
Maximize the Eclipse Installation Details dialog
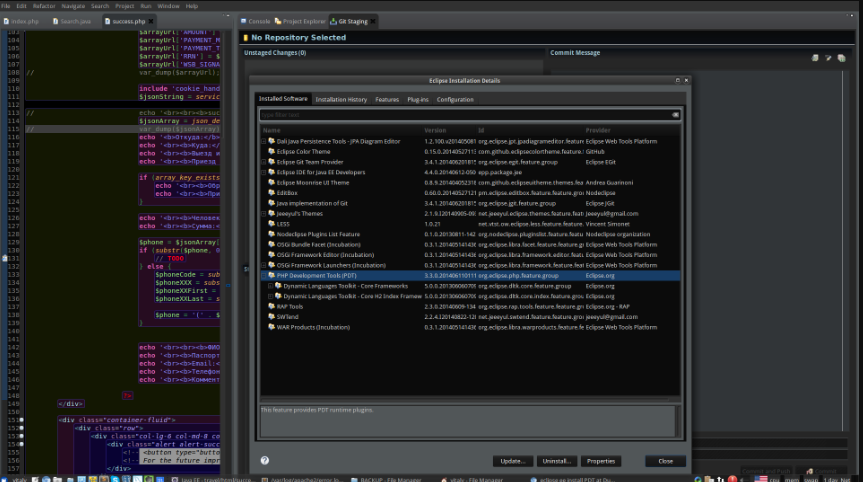[678, 80]
